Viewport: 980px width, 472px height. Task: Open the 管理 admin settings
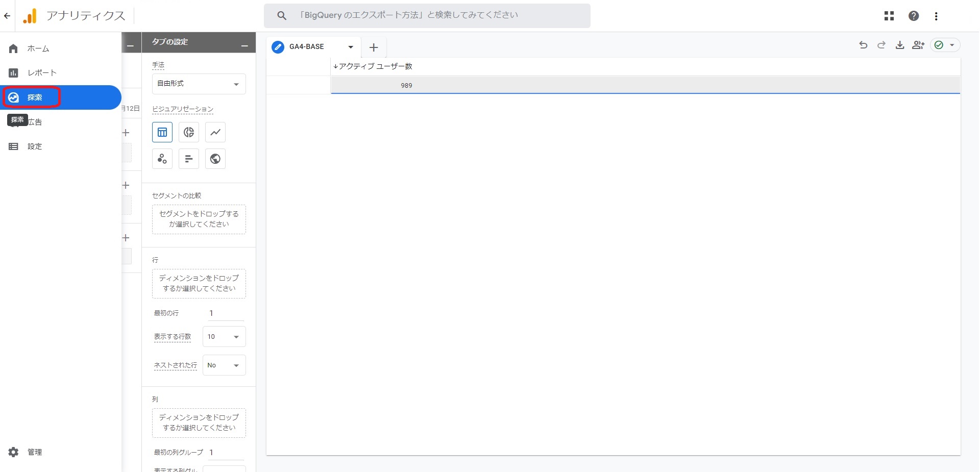click(x=61, y=452)
